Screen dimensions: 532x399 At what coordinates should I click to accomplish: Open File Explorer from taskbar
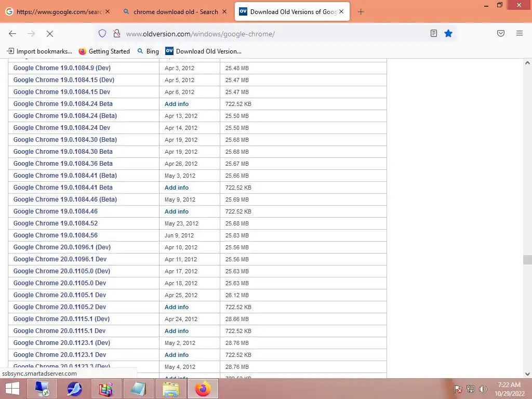click(x=170, y=389)
